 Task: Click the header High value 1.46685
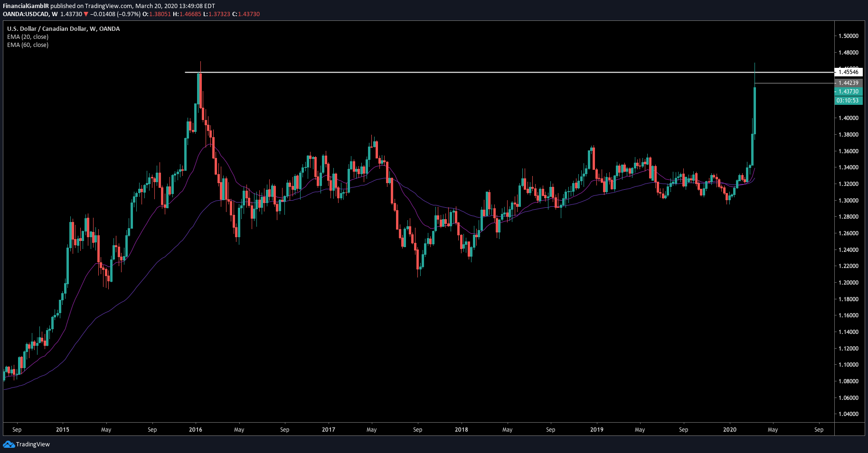(190, 14)
